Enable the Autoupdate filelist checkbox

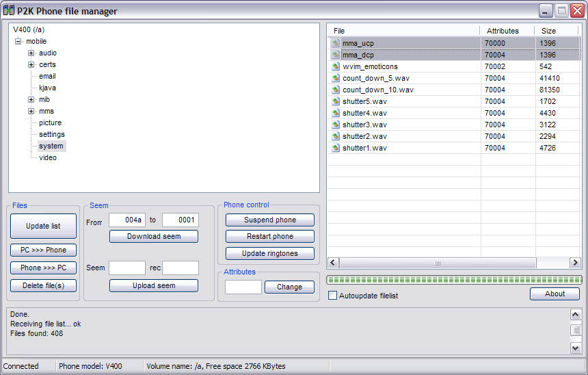click(x=333, y=296)
